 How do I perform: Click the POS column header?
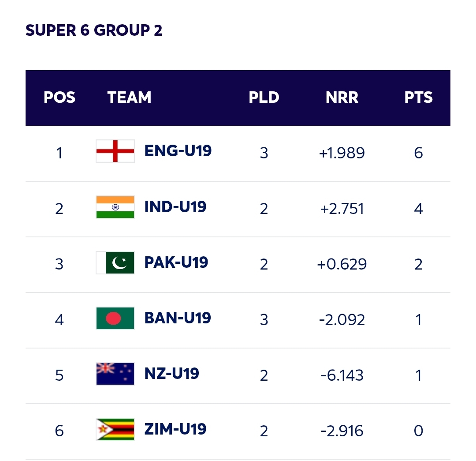(59, 97)
